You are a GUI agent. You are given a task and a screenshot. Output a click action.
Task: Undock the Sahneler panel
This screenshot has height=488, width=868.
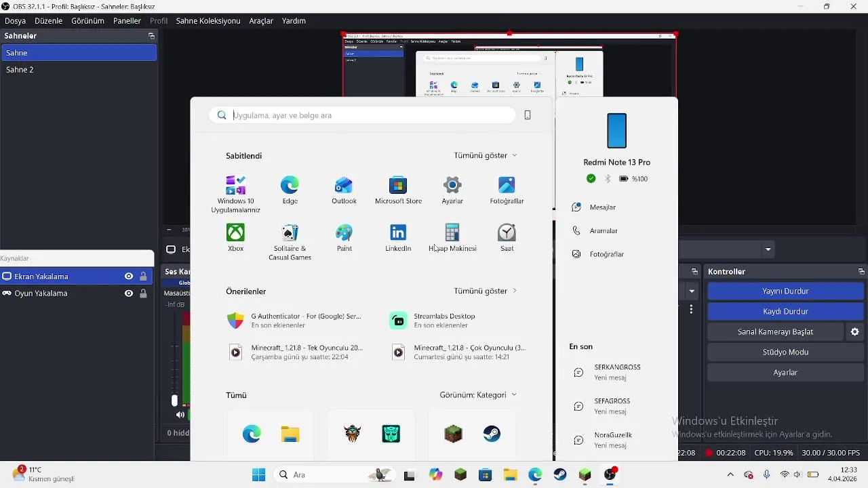(x=151, y=36)
